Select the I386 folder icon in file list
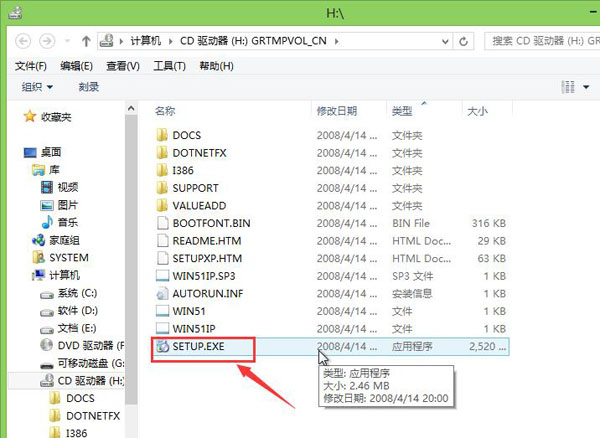This screenshot has height=438, width=600. pyautogui.click(x=162, y=170)
